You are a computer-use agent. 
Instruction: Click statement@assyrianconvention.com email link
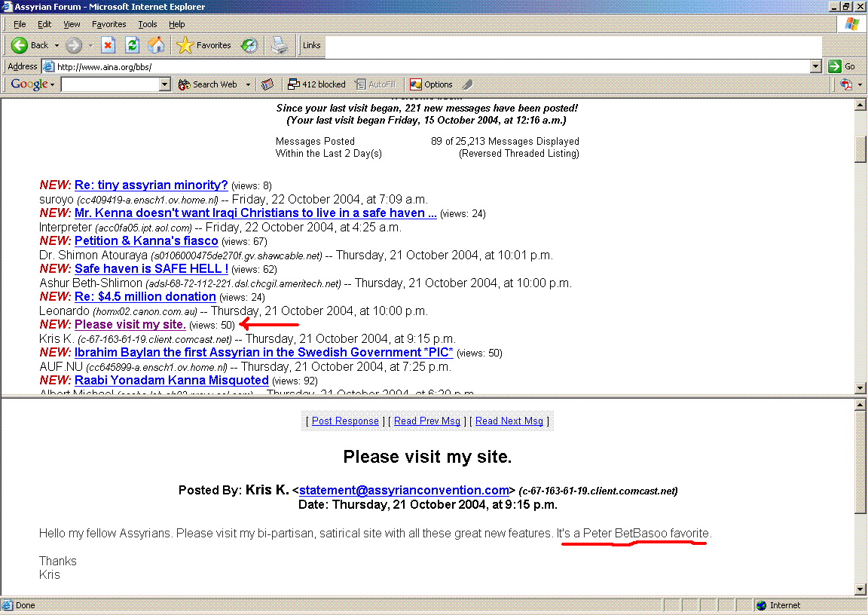coord(404,490)
